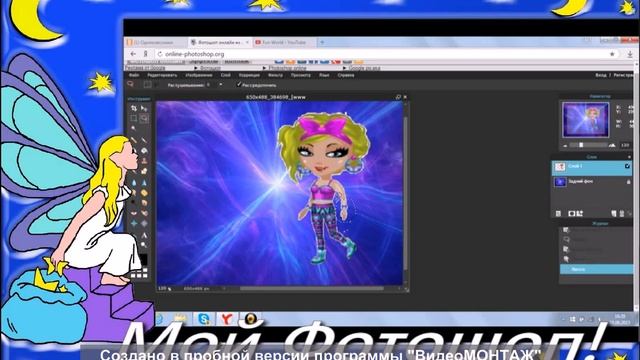Select the Red Eye Reduction tool
The height and width of the screenshot is (360, 640).
click(133, 213)
